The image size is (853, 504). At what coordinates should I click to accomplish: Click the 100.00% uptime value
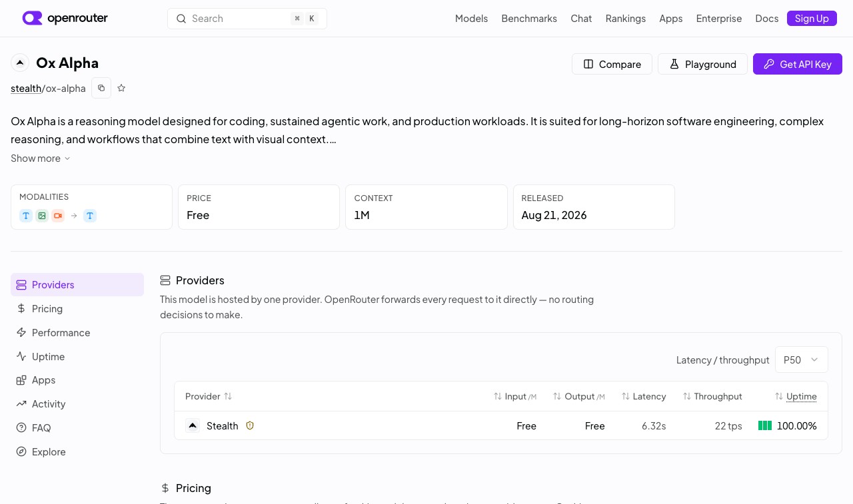point(797,426)
